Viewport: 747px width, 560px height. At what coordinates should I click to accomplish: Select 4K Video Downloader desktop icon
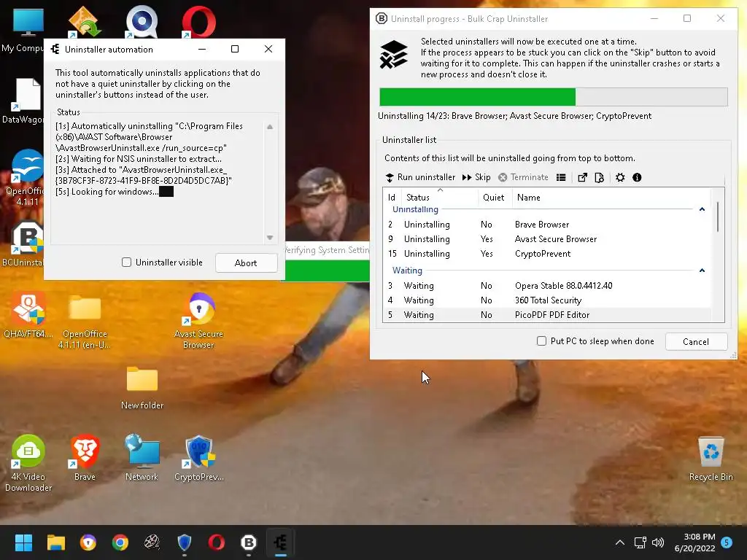click(x=28, y=463)
